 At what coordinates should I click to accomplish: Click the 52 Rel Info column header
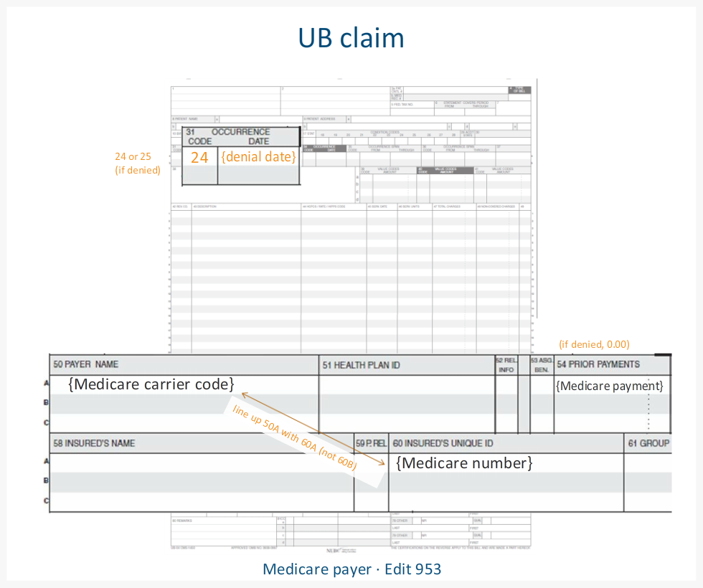(506, 365)
